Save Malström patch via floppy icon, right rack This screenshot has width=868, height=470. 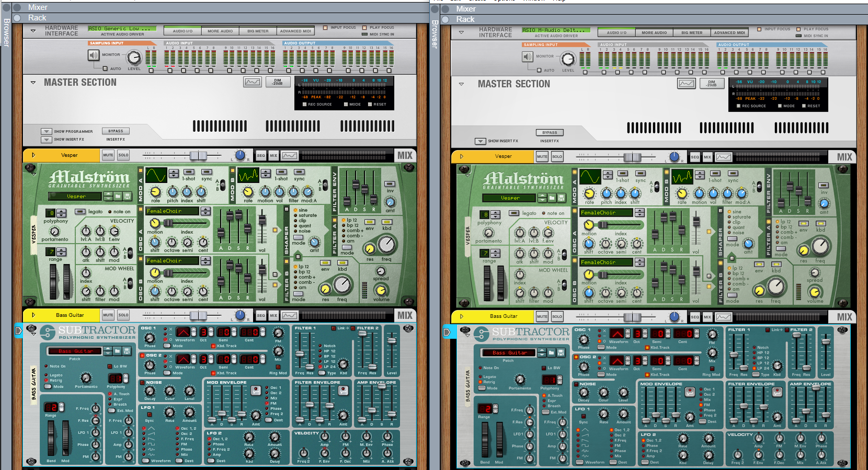pyautogui.click(x=561, y=198)
